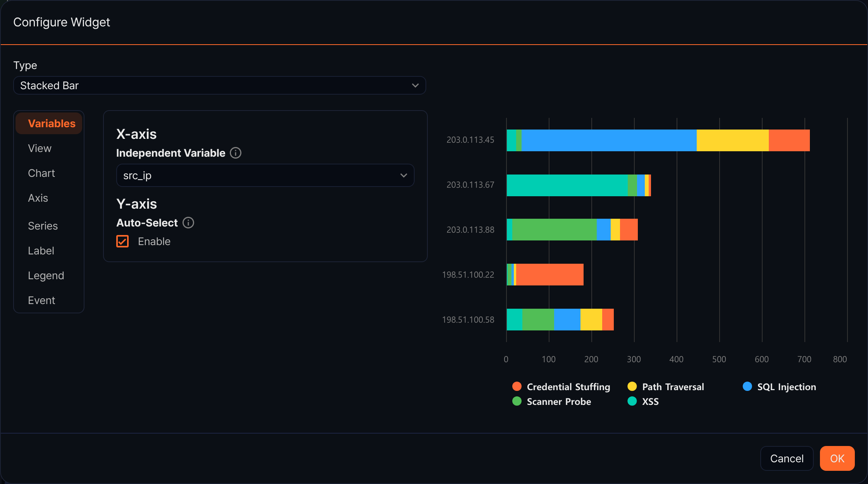
Task: Click the Auto-Select info icon
Action: [188, 223]
